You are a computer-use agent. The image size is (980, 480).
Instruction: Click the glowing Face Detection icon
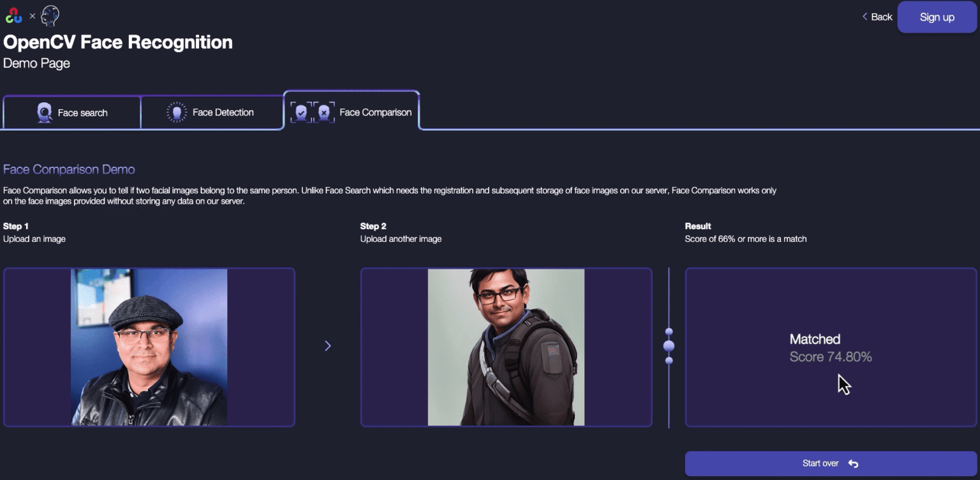point(177,112)
